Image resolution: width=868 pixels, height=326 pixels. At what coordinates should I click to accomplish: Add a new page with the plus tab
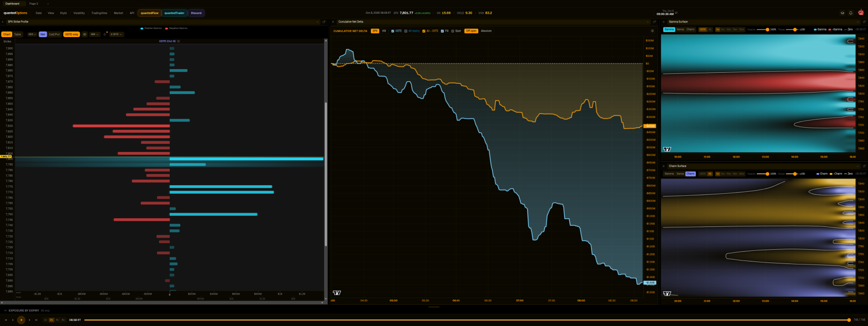tap(48, 4)
